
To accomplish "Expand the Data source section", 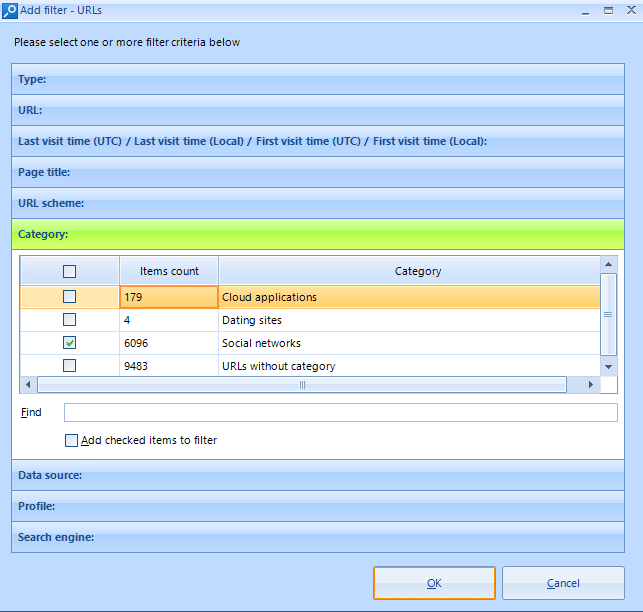I will click(x=318, y=475).
